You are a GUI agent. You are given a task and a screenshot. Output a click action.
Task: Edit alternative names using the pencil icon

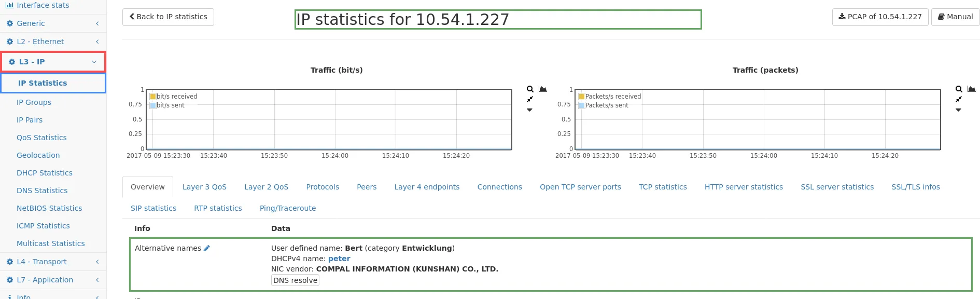click(207, 248)
